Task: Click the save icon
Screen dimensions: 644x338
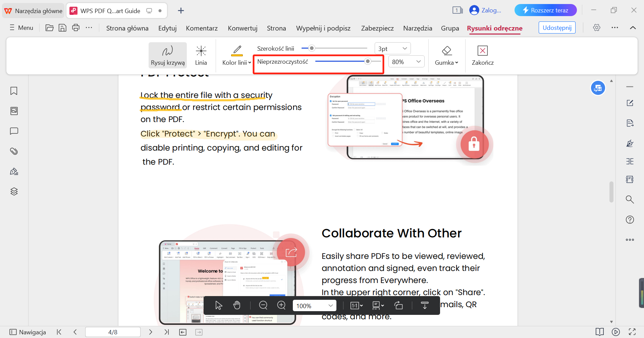Action: (62, 28)
